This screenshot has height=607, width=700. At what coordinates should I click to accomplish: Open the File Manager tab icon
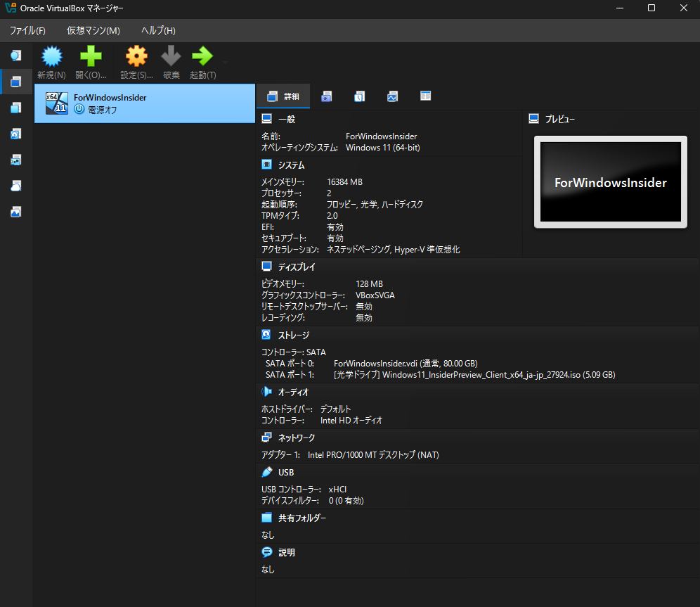point(425,96)
